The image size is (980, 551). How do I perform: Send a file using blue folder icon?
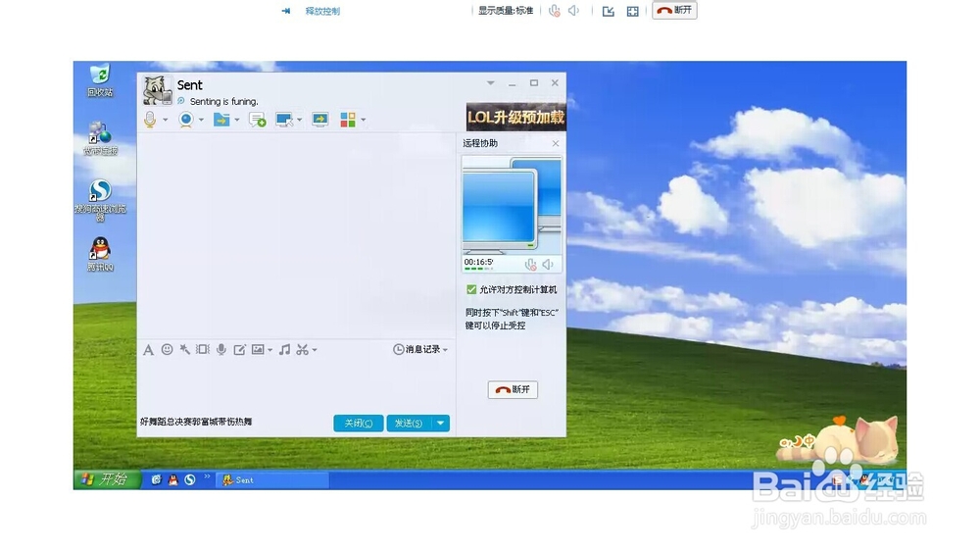point(221,119)
